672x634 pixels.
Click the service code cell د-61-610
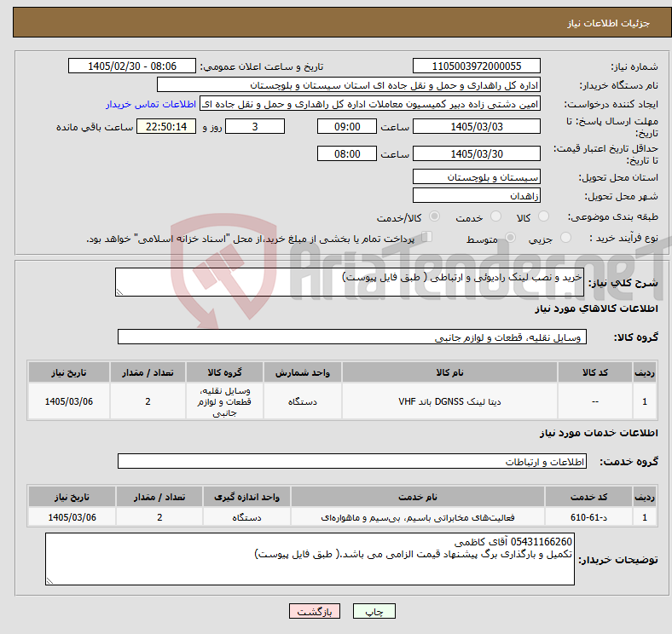[589, 517]
